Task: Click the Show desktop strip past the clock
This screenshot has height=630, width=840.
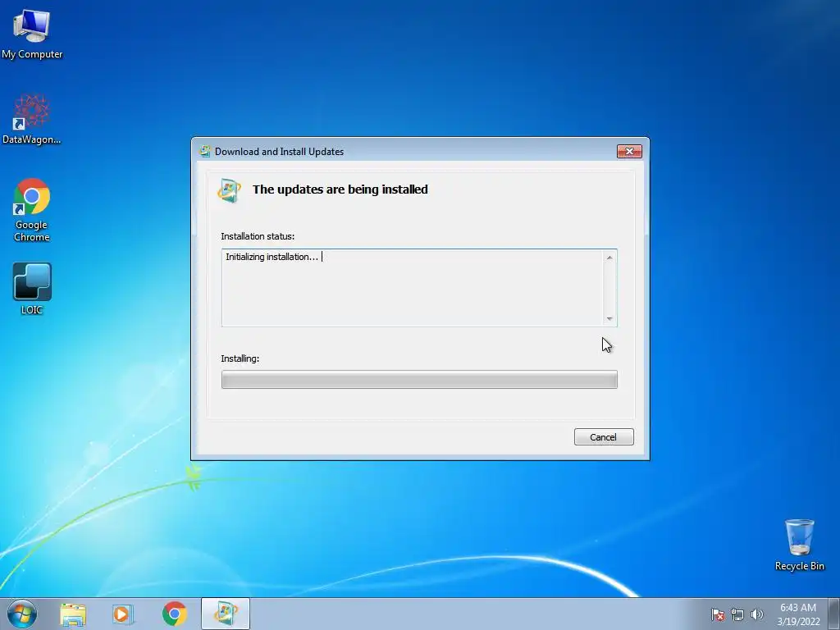Action: (834, 614)
